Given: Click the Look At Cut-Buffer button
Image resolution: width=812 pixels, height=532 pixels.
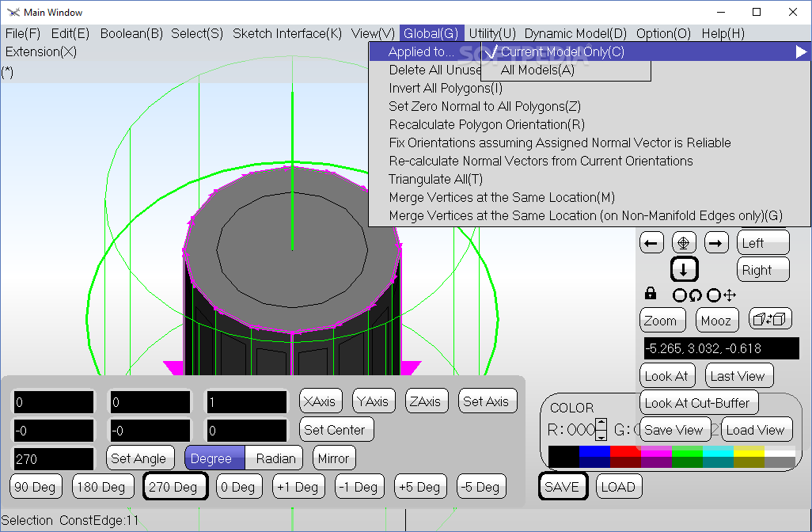Looking at the screenshot, I should [698, 402].
